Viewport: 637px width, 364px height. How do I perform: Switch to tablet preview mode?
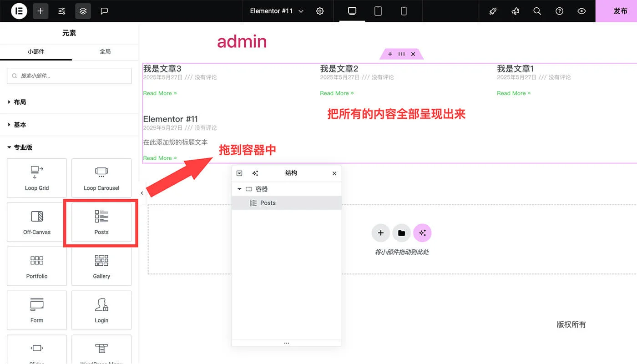point(378,11)
